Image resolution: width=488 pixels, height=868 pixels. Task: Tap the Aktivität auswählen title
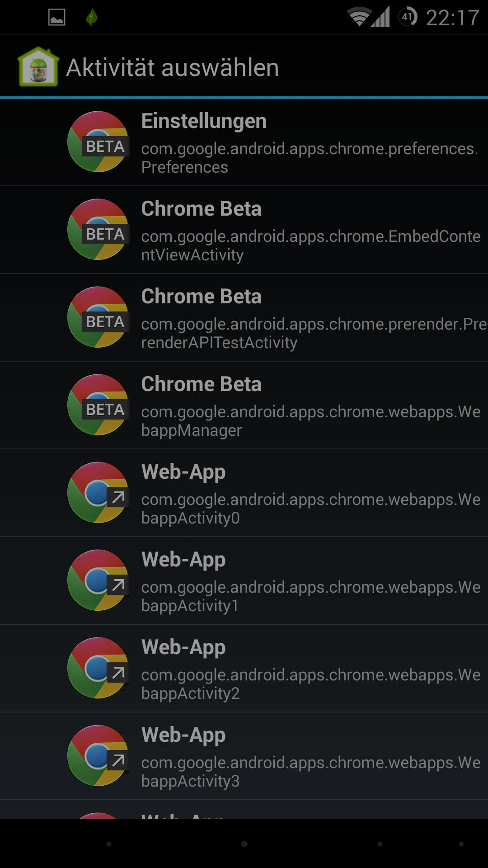173,68
